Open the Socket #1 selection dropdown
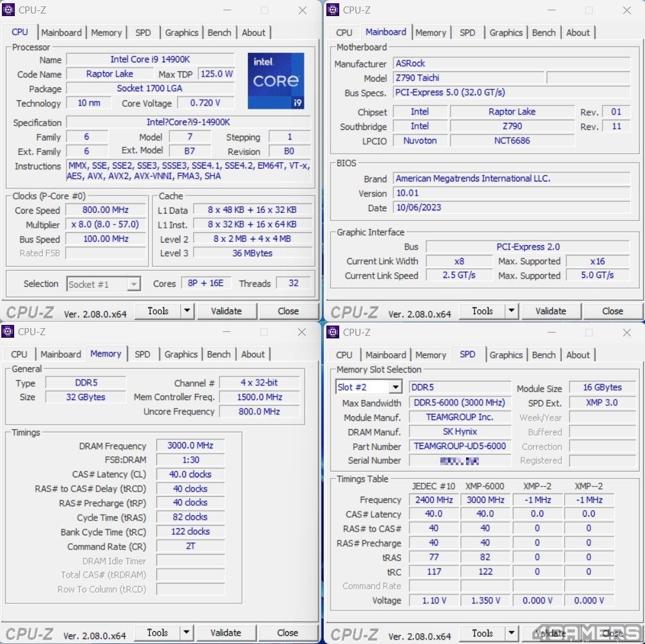The height and width of the screenshot is (644, 645). [133, 284]
